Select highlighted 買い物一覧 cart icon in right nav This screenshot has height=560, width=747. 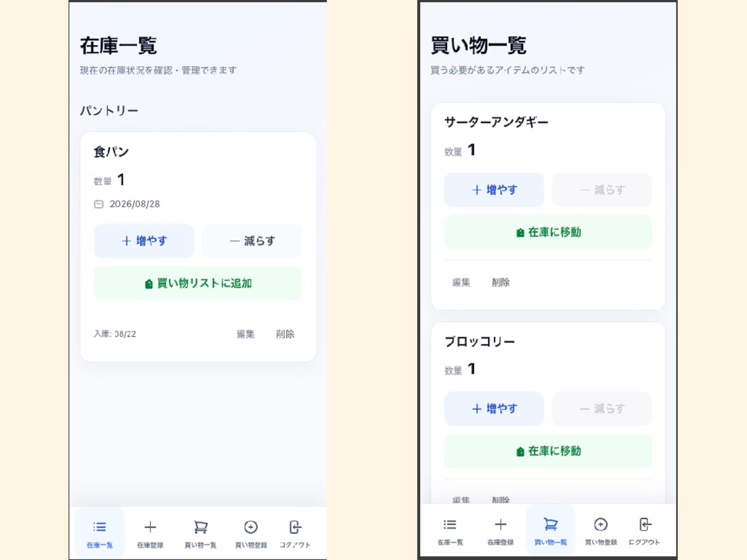tap(551, 524)
